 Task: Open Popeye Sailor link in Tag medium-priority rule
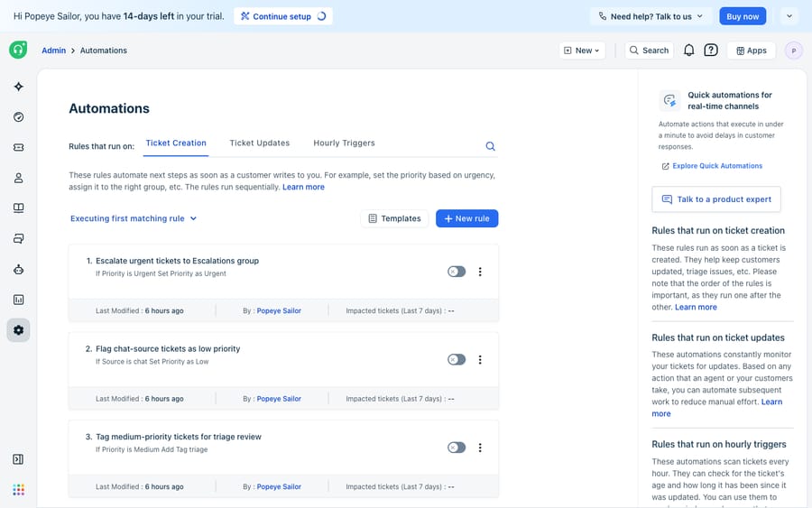[x=279, y=486]
